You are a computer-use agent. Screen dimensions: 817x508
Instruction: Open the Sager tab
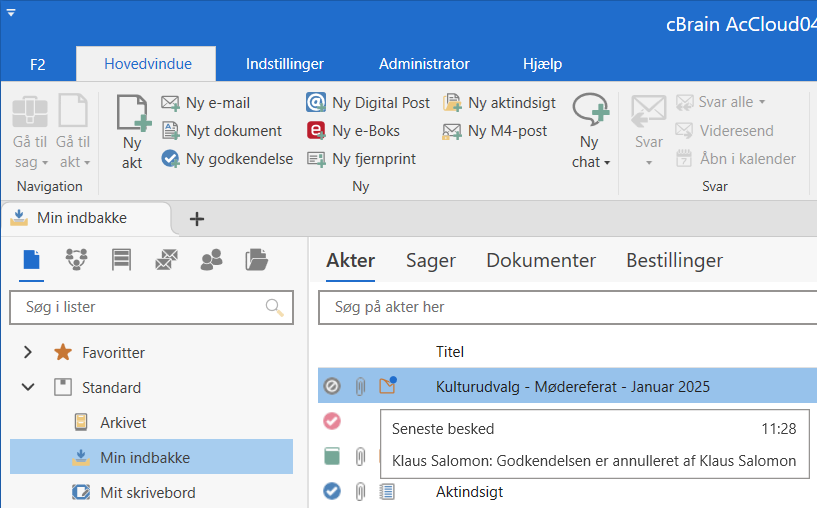[430, 260]
